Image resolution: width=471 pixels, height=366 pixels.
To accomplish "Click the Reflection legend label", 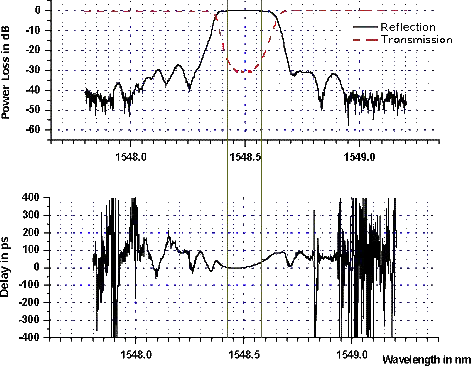I will point(408,27).
